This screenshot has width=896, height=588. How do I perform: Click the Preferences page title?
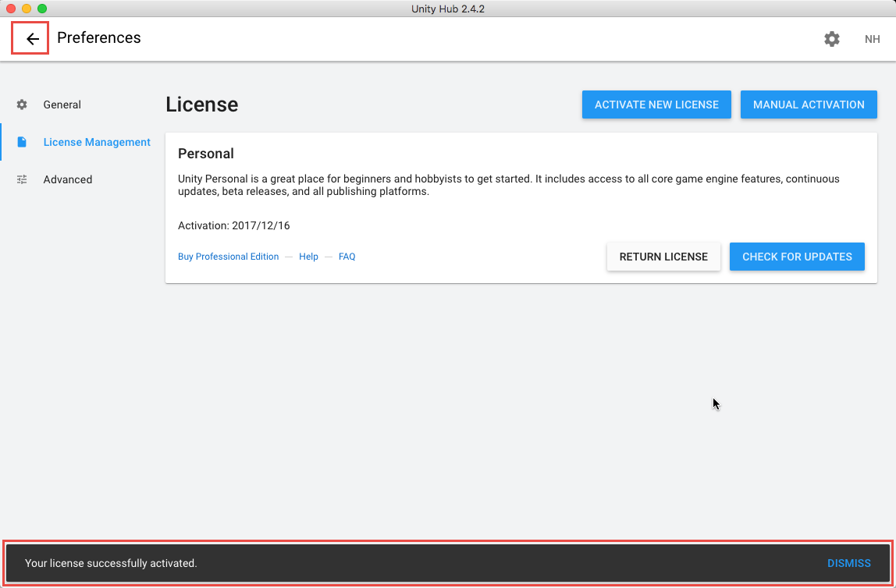tap(99, 37)
